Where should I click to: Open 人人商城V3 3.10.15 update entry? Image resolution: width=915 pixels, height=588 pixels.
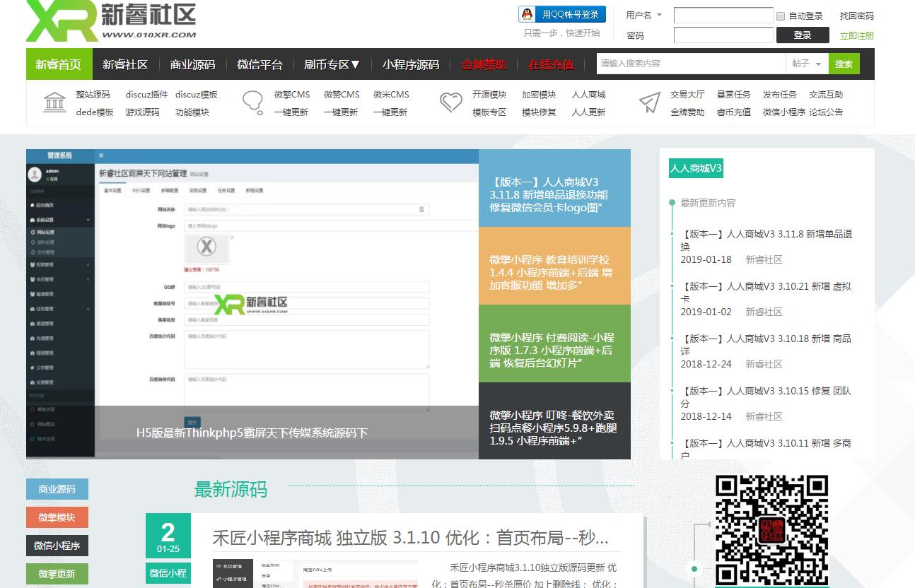(x=766, y=396)
